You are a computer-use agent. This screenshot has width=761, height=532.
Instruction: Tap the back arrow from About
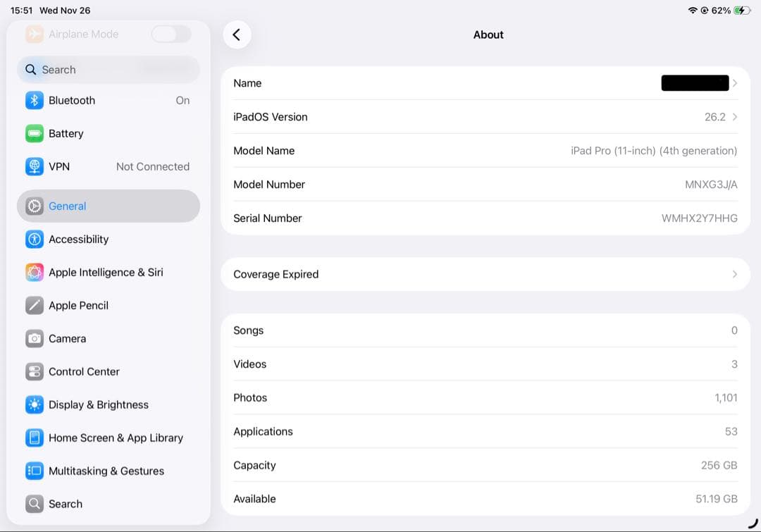pos(237,34)
